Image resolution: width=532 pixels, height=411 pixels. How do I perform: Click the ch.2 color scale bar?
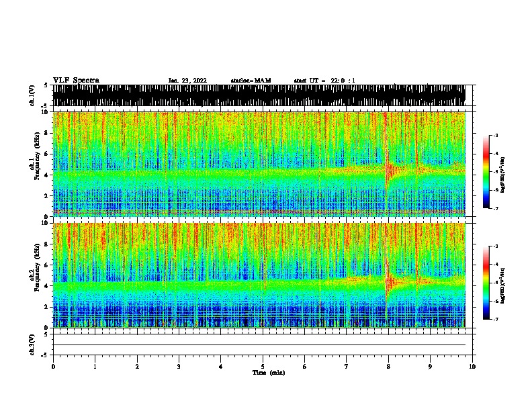point(486,283)
